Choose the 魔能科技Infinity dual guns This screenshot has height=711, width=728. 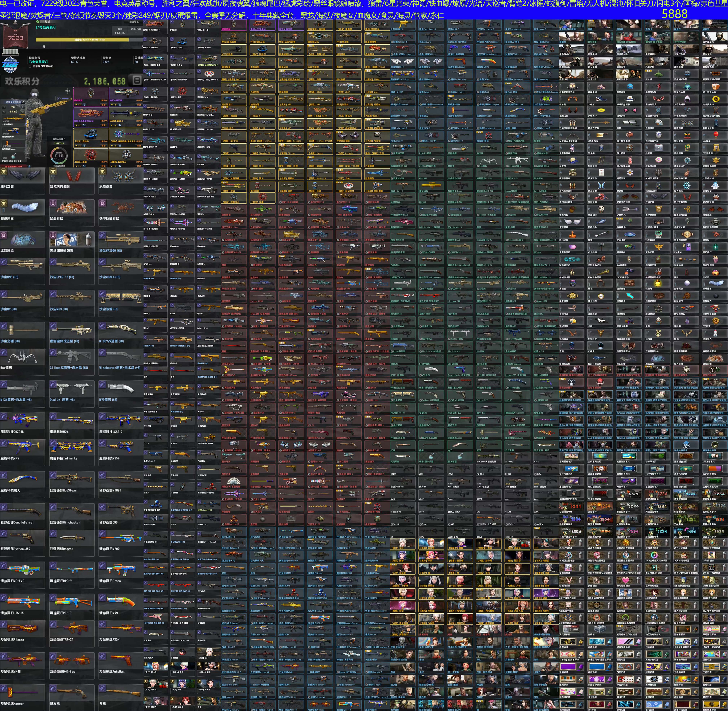72,453
